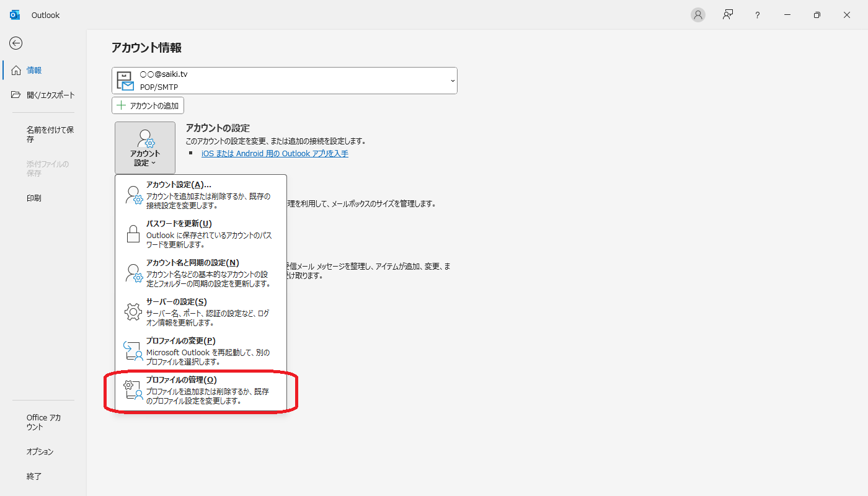Collapse the アカウント設定 dropdown button

point(145,148)
